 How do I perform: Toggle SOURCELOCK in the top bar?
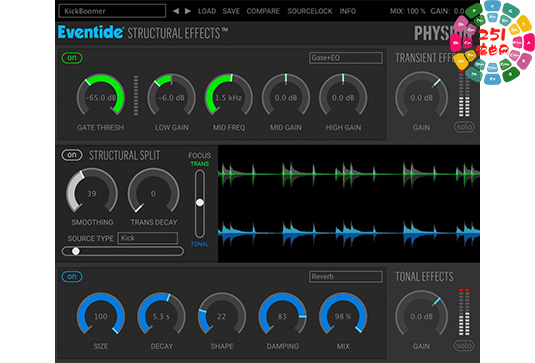(310, 11)
